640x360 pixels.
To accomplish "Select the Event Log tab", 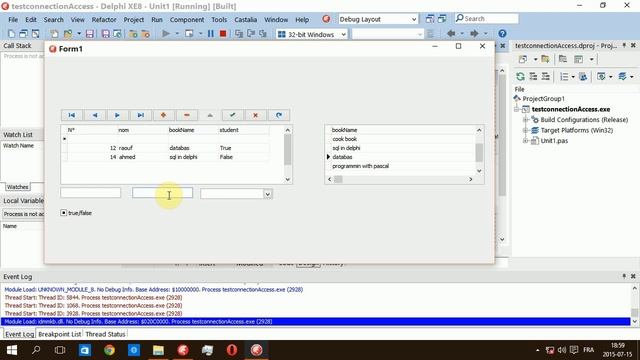I will (x=19, y=334).
